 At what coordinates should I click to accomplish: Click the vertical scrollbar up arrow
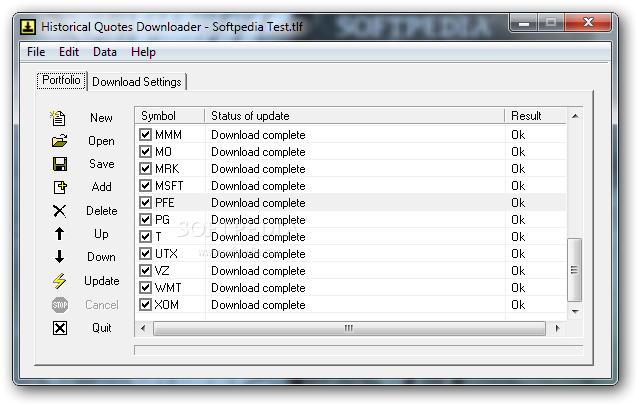click(x=575, y=116)
